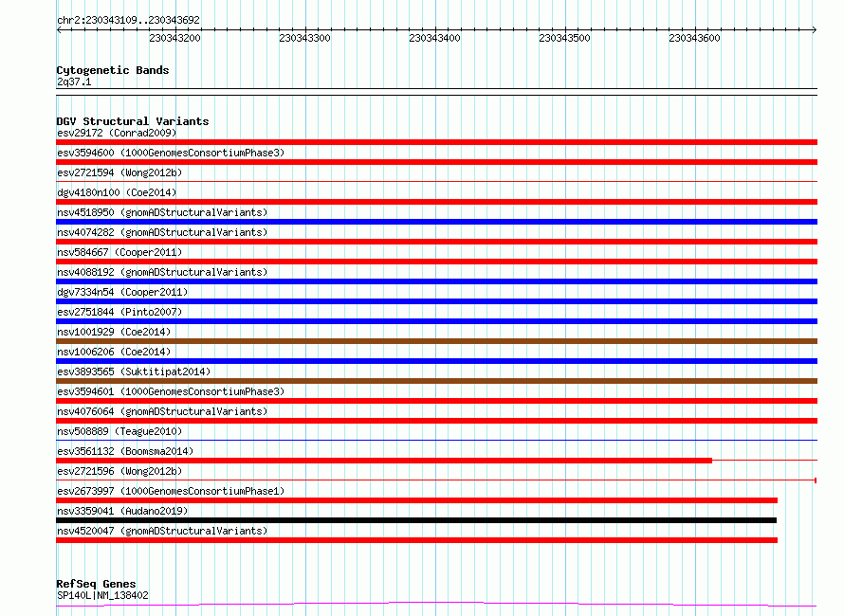Click the thin red line under esv2721594

click(x=436, y=182)
